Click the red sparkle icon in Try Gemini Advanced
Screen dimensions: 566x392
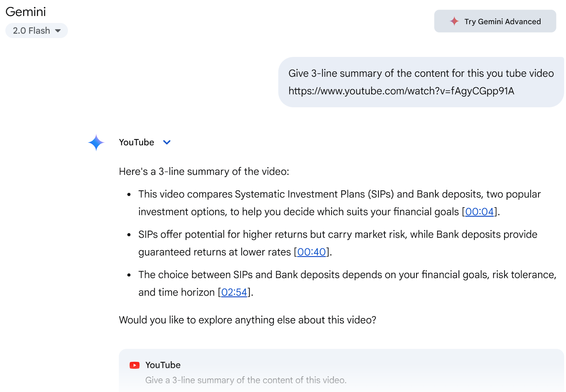click(x=454, y=21)
